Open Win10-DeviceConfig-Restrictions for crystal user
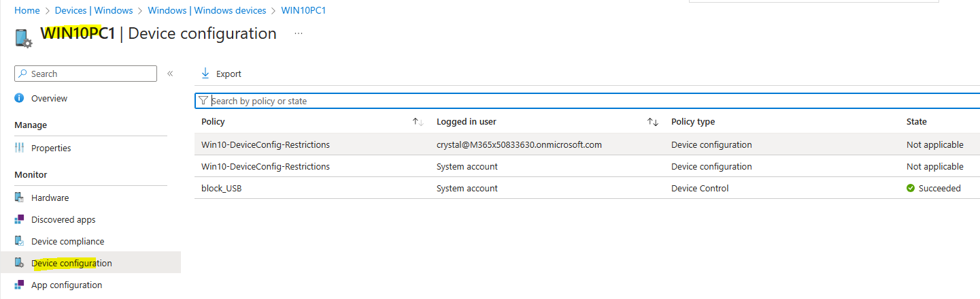This screenshot has width=980, height=299. tap(587, 144)
